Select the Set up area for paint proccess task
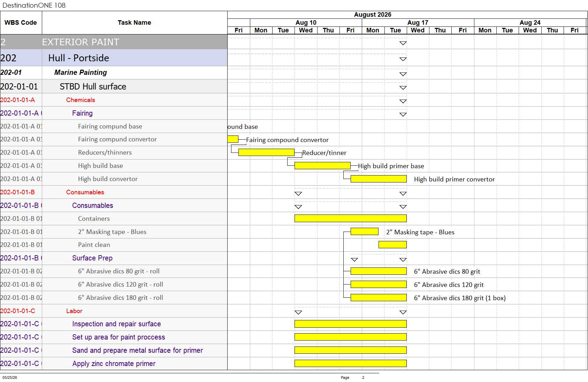Image resolution: width=588 pixels, height=382 pixels. click(119, 337)
